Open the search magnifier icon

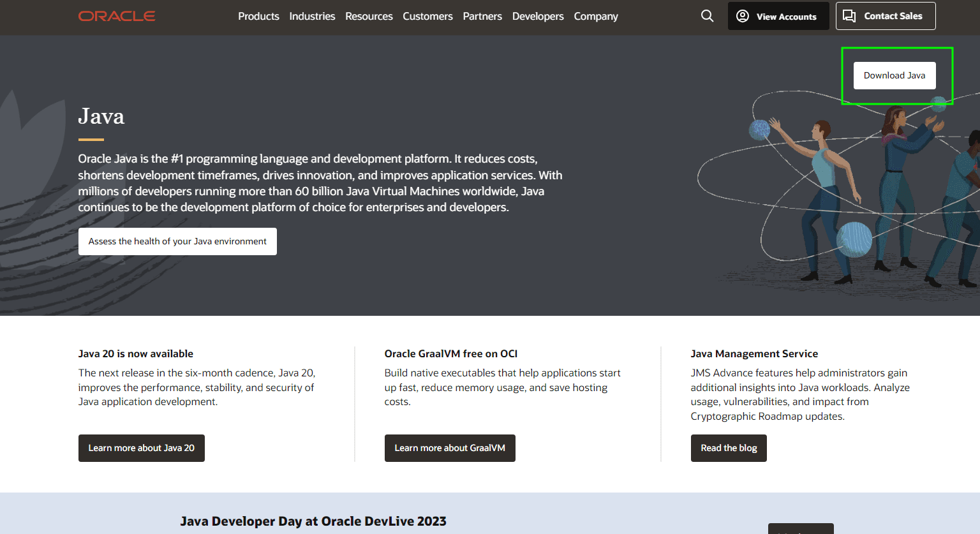(x=707, y=16)
